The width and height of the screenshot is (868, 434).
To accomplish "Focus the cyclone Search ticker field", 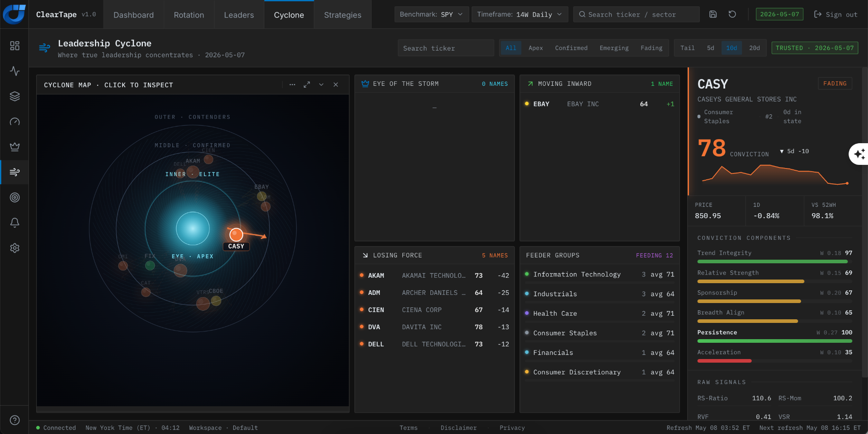I will tap(445, 48).
